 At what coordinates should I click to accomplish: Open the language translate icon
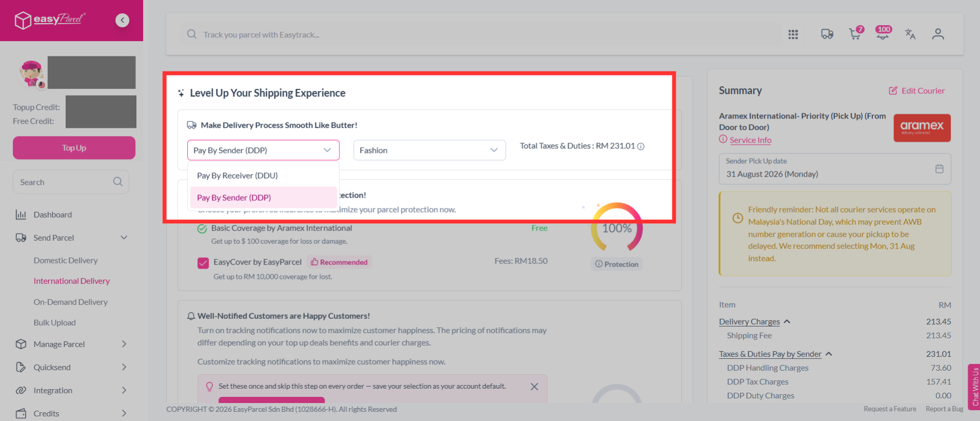pyautogui.click(x=910, y=34)
